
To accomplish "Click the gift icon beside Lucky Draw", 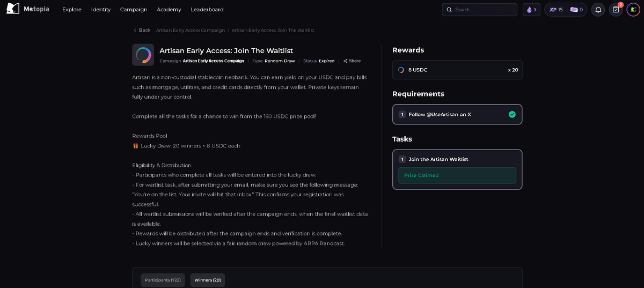I will [136, 146].
